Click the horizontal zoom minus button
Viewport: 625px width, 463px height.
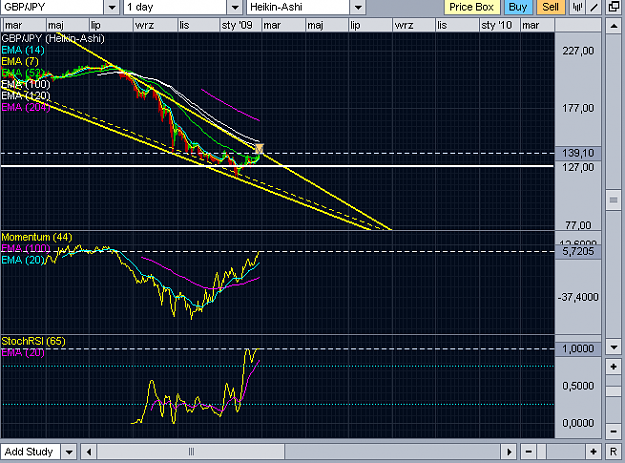(x=529, y=452)
